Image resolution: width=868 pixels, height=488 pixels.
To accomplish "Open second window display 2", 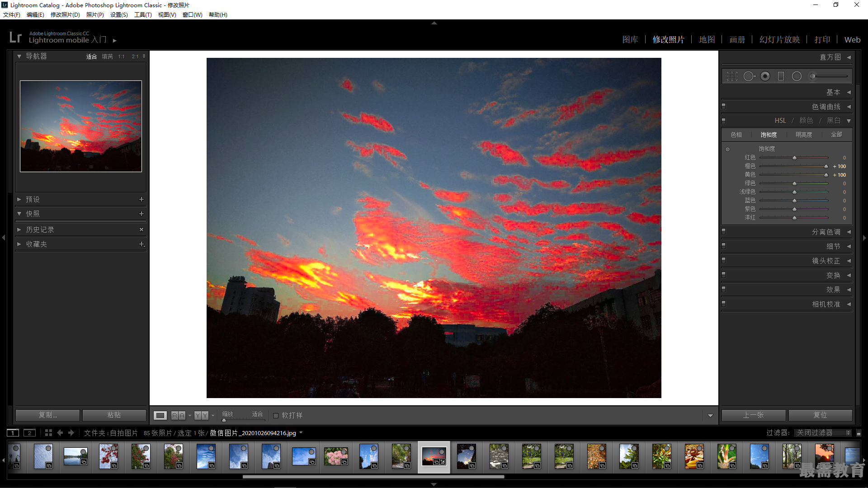I will coord(29,433).
